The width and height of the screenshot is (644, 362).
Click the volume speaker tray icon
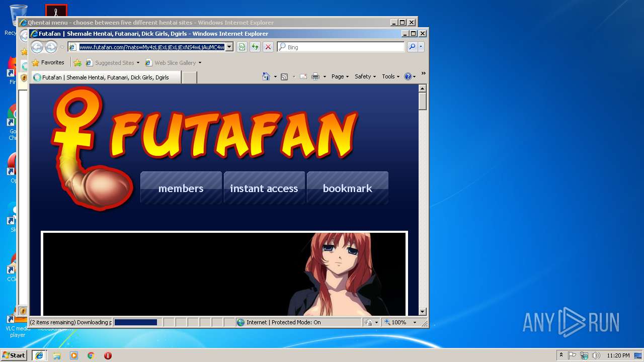(596, 355)
